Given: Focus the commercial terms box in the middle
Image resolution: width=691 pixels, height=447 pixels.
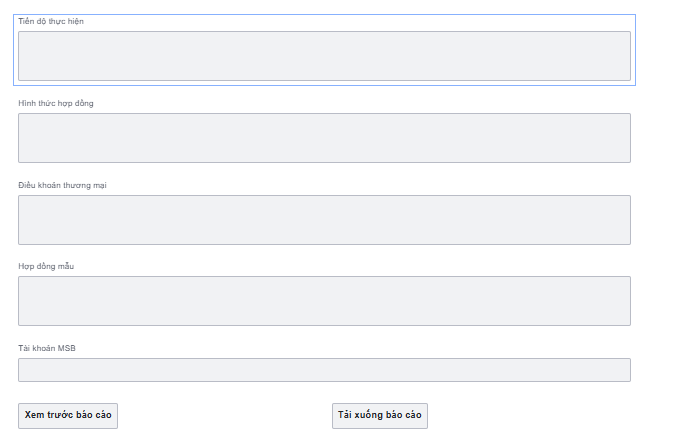Looking at the screenshot, I should [324, 220].
